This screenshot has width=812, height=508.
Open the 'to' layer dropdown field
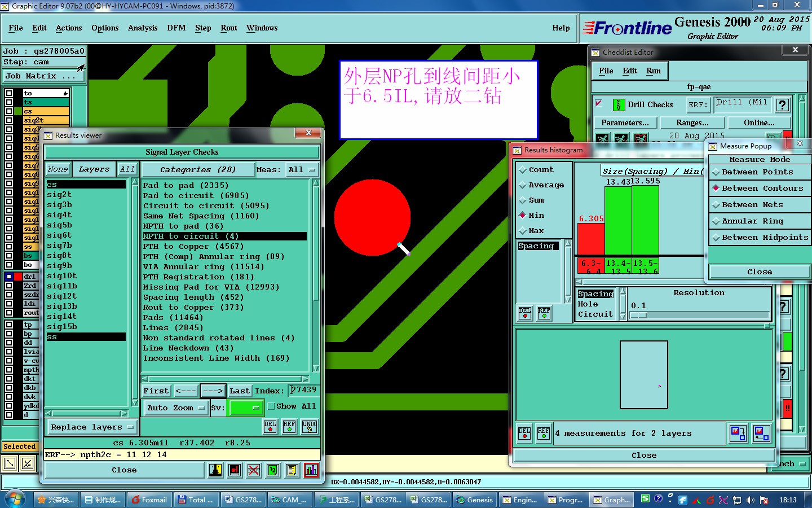coord(45,93)
